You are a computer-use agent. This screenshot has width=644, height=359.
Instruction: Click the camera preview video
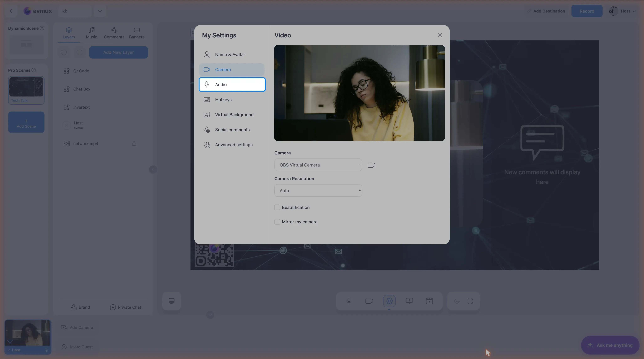359,93
